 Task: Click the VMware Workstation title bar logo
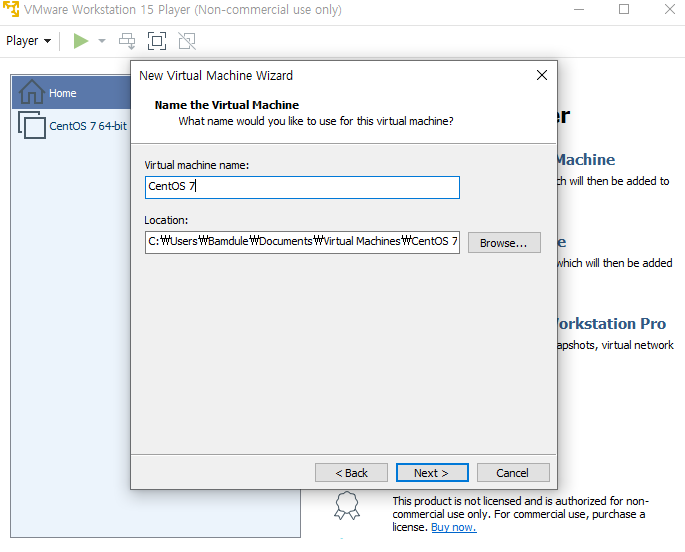click(x=11, y=9)
